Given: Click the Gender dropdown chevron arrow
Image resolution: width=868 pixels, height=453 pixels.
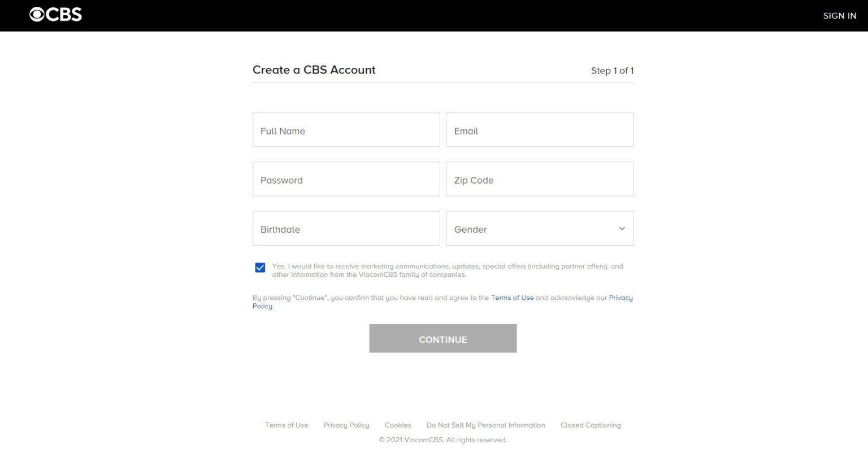Looking at the screenshot, I should click(622, 229).
